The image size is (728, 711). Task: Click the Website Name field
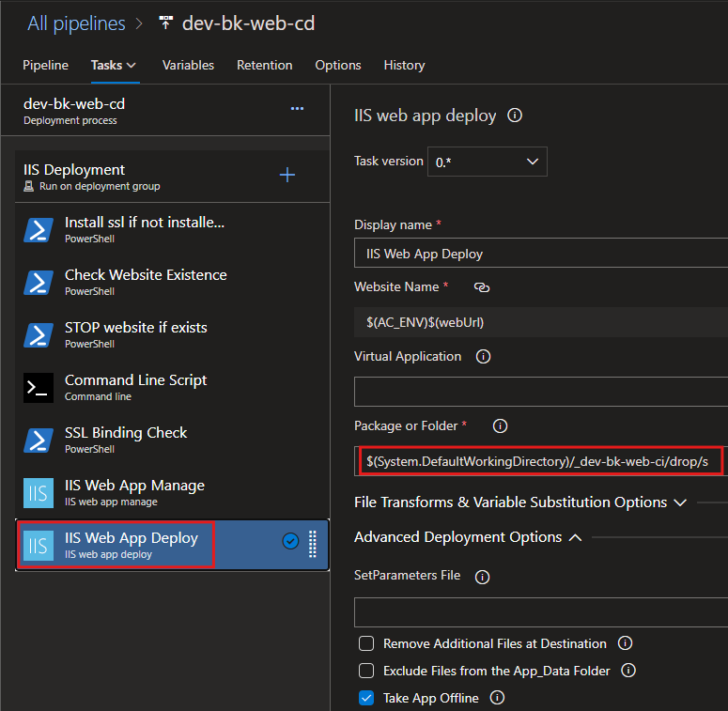click(x=541, y=322)
